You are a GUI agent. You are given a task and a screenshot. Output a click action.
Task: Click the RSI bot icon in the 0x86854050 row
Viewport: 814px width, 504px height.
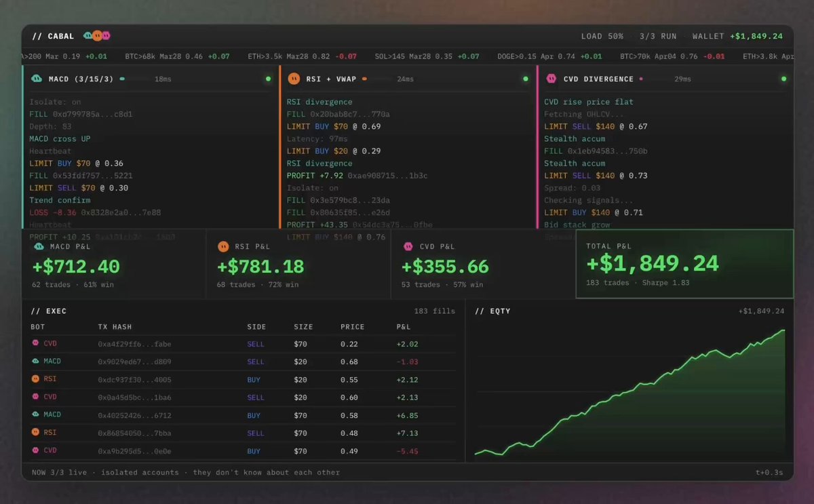point(35,432)
